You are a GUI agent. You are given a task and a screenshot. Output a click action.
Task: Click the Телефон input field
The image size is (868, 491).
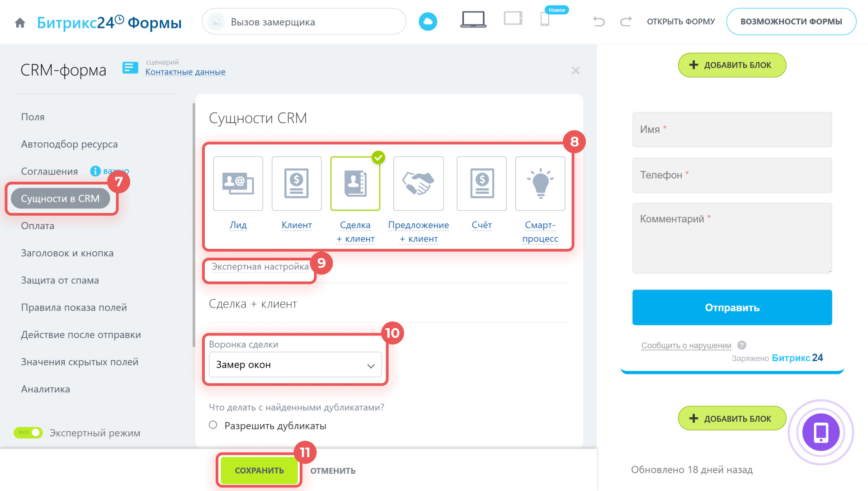(x=731, y=175)
